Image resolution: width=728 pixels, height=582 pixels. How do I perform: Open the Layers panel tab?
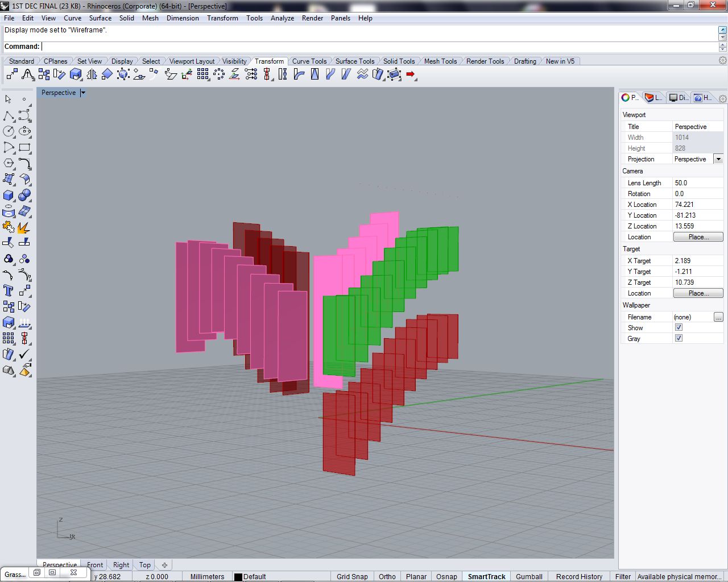tap(653, 97)
